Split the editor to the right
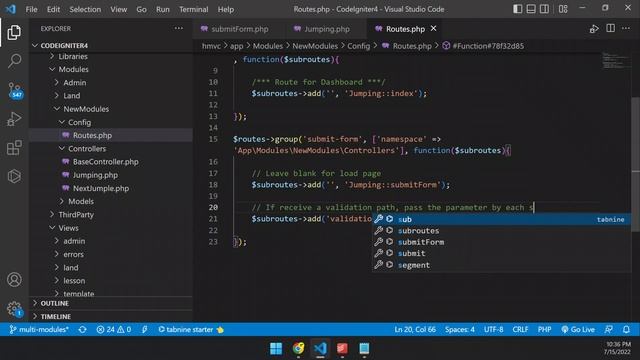 611,28
